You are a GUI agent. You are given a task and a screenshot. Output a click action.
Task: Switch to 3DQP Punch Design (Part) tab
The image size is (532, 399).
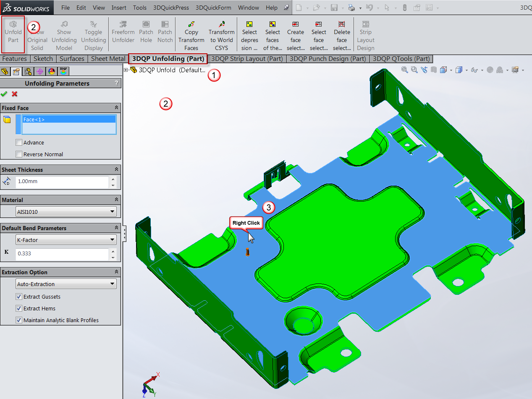(328, 59)
